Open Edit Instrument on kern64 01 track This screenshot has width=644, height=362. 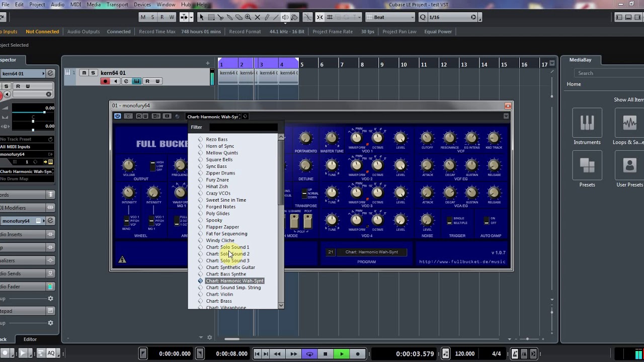coord(136,81)
